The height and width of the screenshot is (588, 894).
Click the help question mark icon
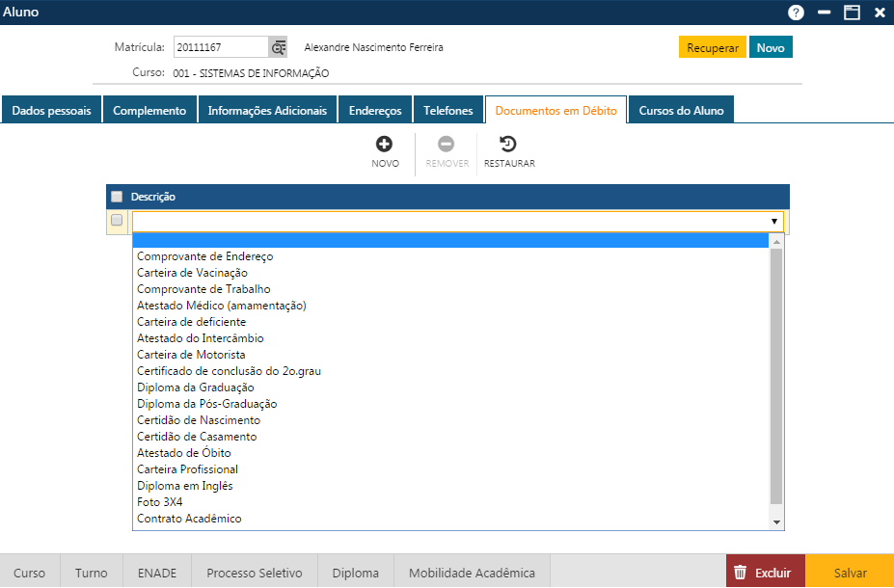click(796, 13)
